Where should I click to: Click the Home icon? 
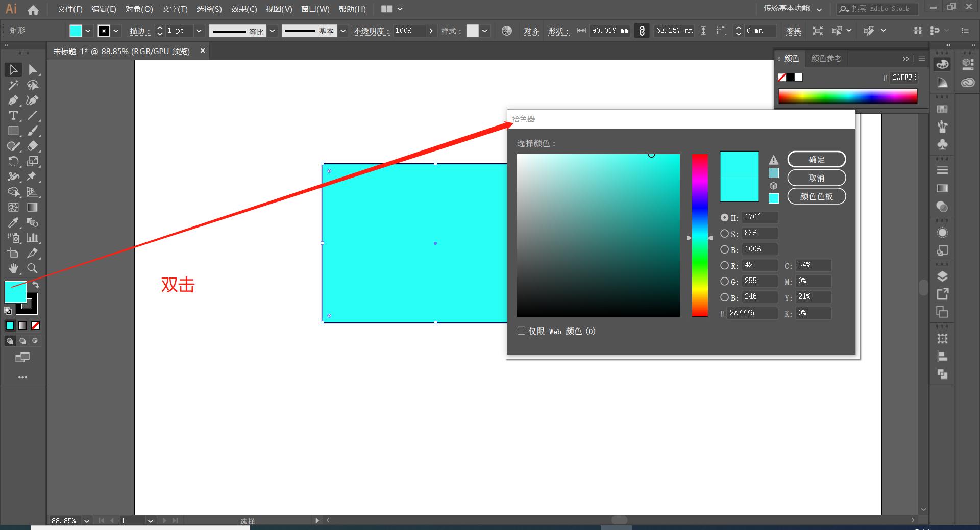coord(33,9)
